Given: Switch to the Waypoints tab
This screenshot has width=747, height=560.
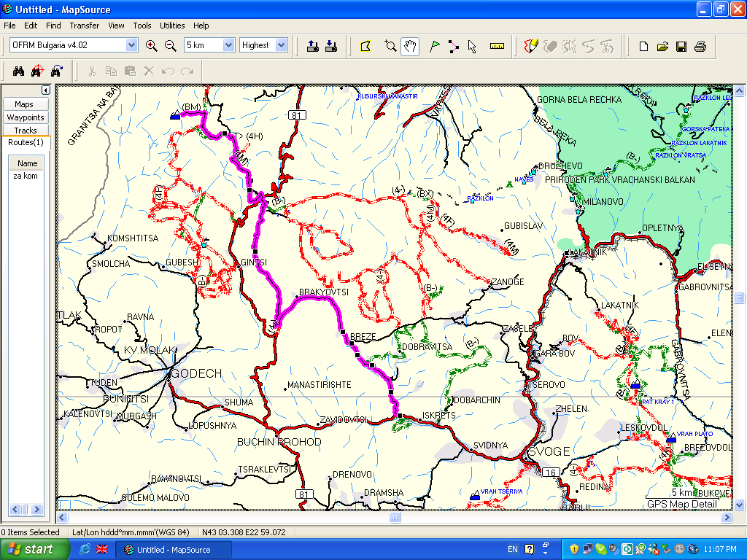Looking at the screenshot, I should pyautogui.click(x=26, y=117).
